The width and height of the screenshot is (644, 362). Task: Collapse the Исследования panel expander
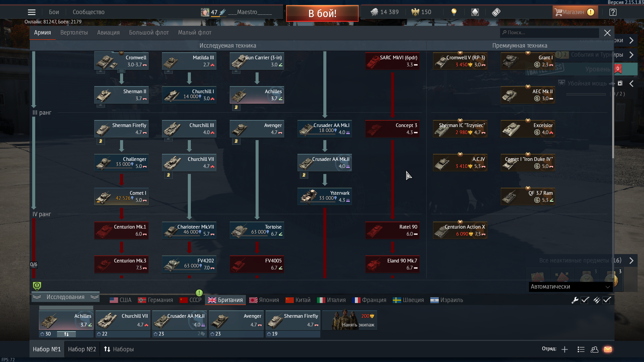[65, 297]
